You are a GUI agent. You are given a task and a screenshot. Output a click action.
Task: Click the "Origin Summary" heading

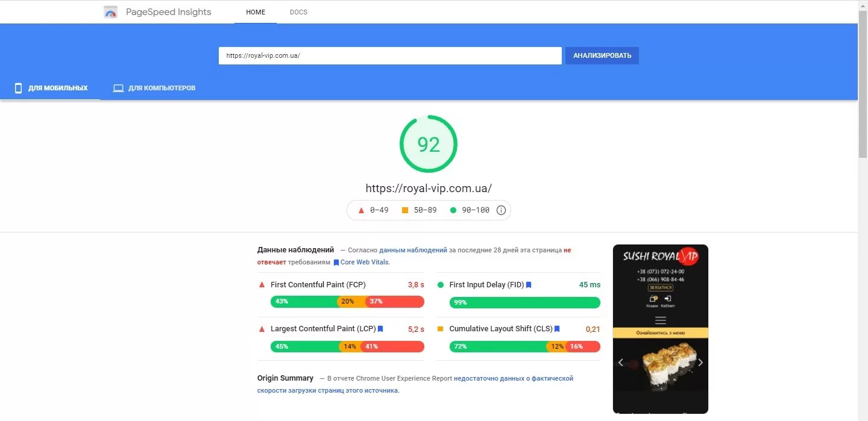(285, 378)
